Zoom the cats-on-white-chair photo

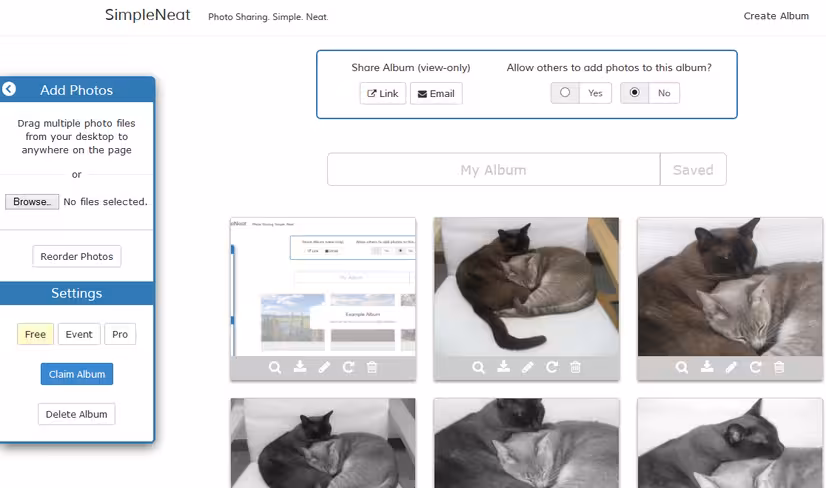(478, 367)
